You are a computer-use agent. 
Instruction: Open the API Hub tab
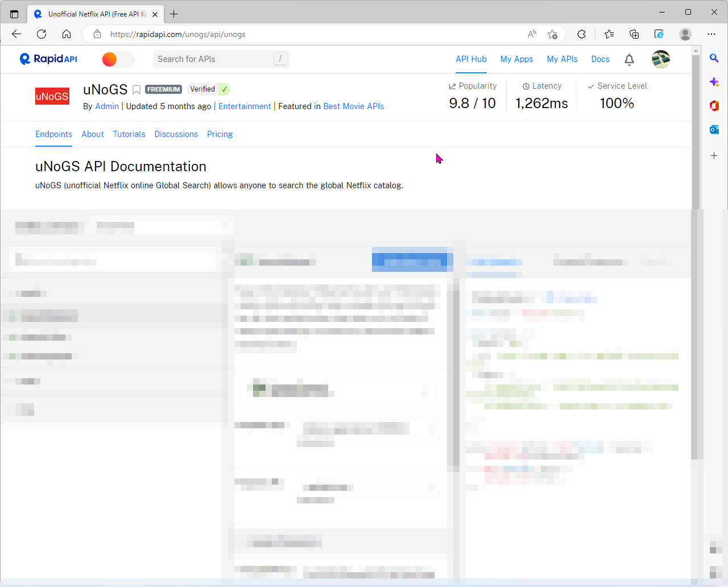click(x=471, y=59)
